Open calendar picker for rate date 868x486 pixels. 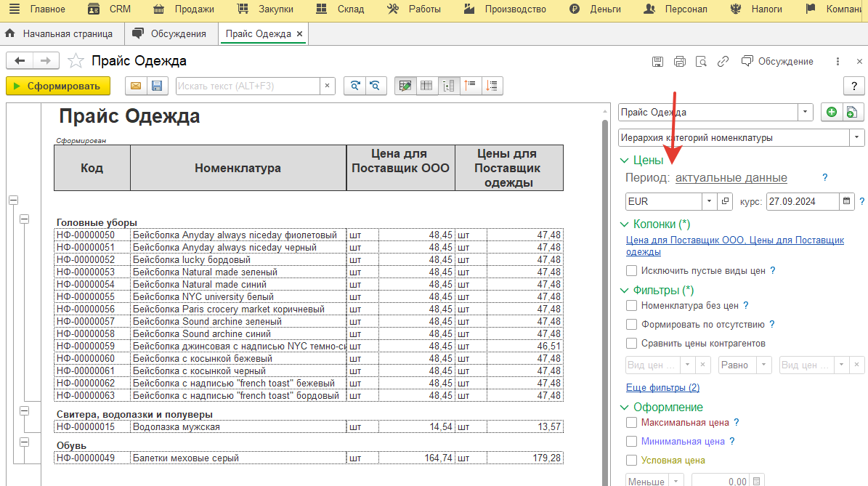click(x=847, y=201)
